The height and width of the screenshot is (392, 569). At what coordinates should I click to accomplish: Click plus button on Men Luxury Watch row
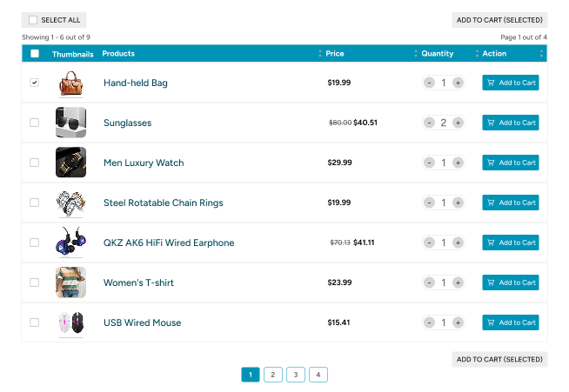click(x=458, y=163)
